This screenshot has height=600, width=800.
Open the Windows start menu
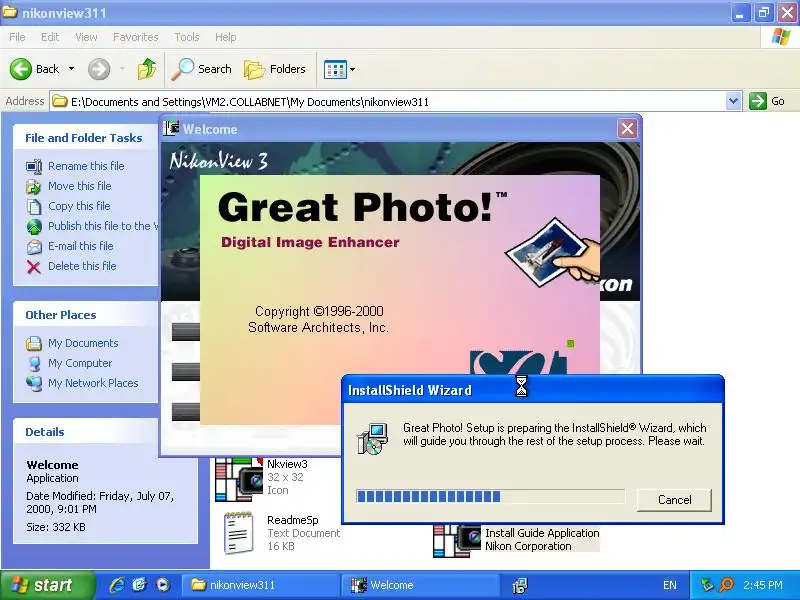click(x=47, y=585)
